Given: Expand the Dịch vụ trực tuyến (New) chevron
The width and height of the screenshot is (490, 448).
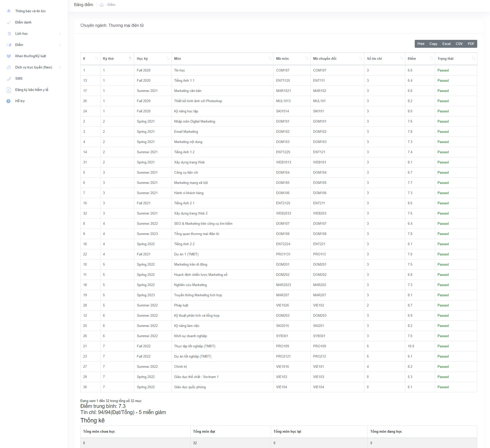Looking at the screenshot, I should 60,67.
